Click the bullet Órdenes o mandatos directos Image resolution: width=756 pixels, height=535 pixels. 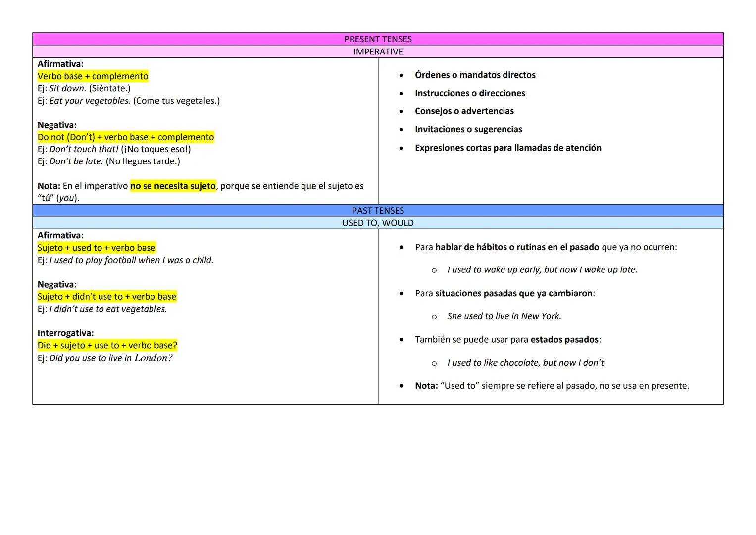[475, 75]
